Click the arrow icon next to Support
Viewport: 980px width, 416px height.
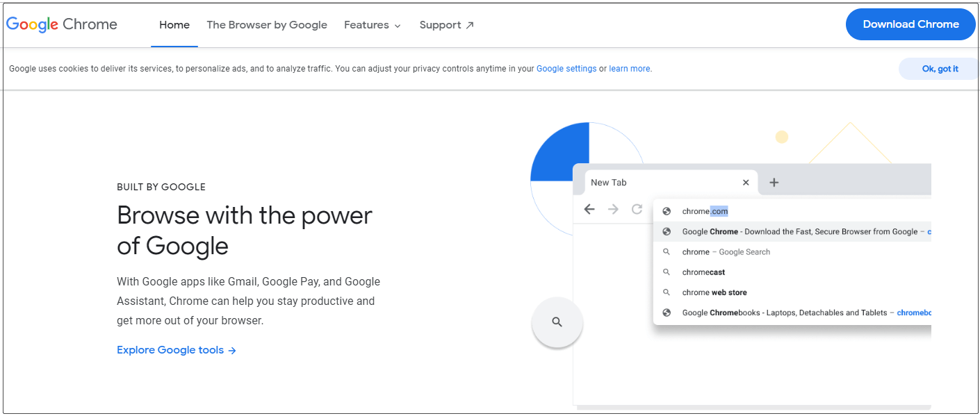click(x=470, y=25)
